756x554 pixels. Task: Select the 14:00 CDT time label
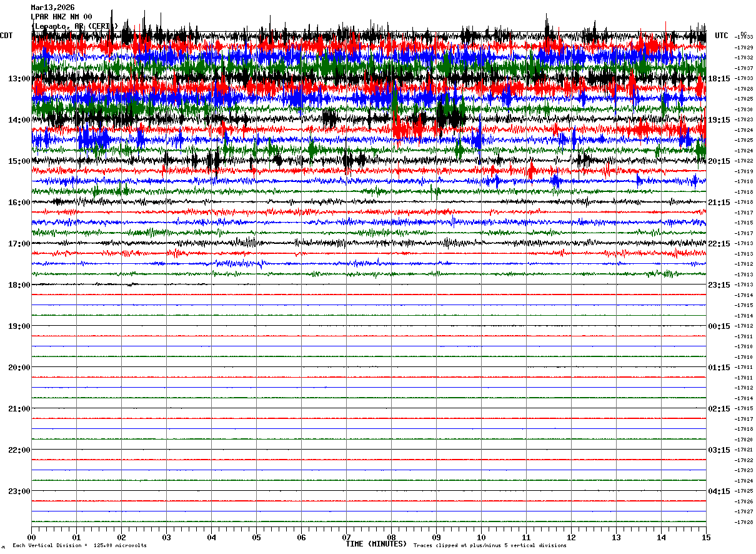tap(19, 120)
